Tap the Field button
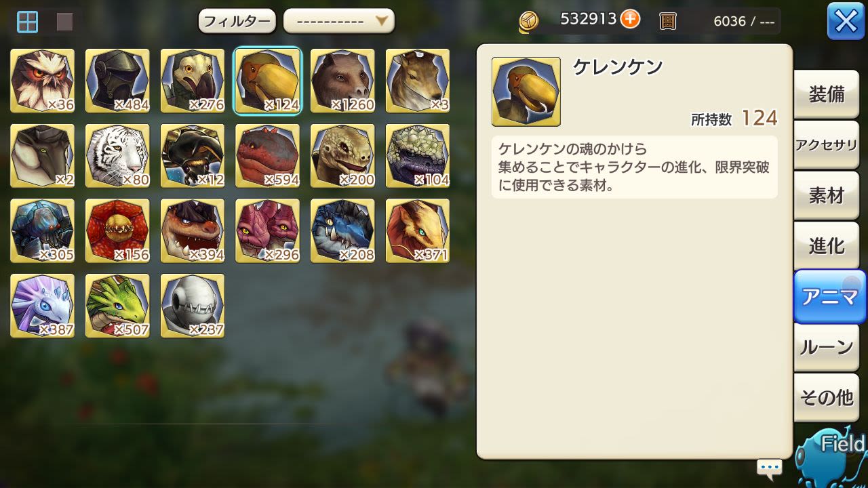 [833, 455]
